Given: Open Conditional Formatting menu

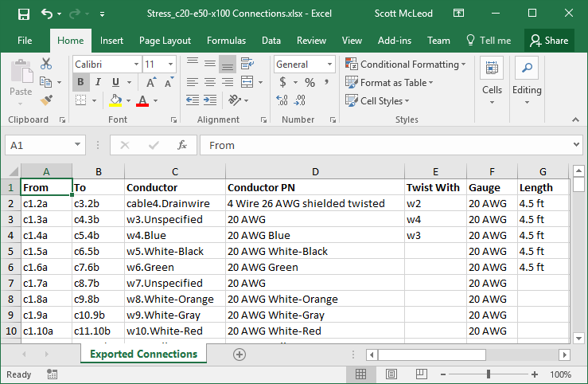Looking at the screenshot, I should pyautogui.click(x=405, y=65).
